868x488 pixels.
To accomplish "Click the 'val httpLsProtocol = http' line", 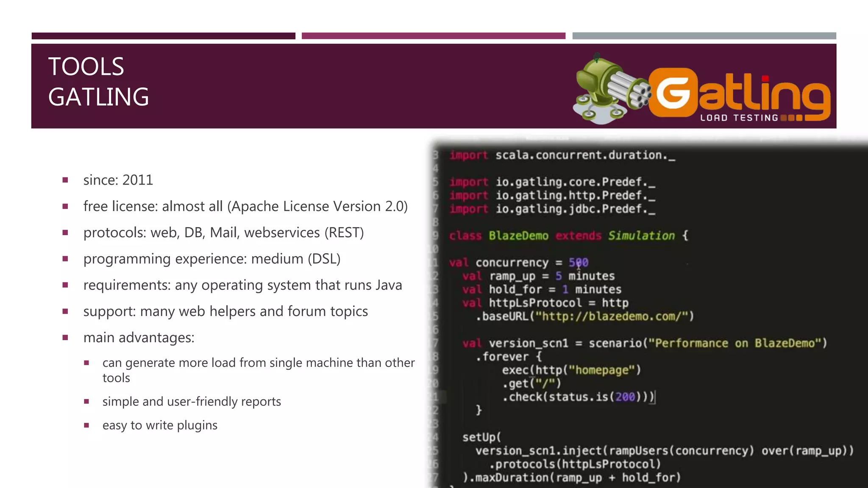I will (545, 303).
